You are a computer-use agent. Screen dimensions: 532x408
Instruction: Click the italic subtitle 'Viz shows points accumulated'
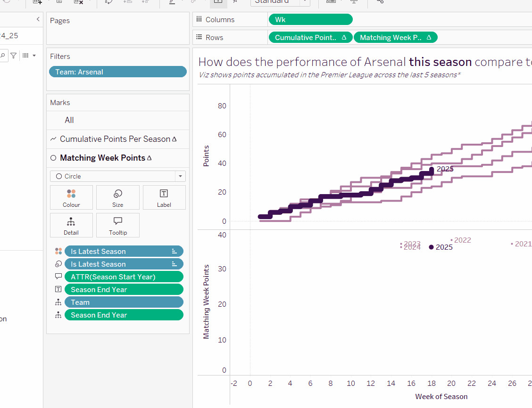pos(330,75)
